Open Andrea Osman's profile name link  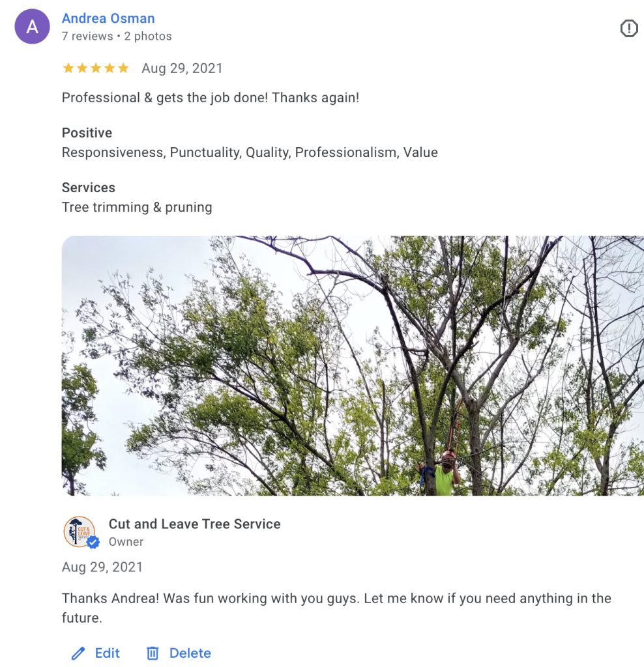pyautogui.click(x=108, y=18)
